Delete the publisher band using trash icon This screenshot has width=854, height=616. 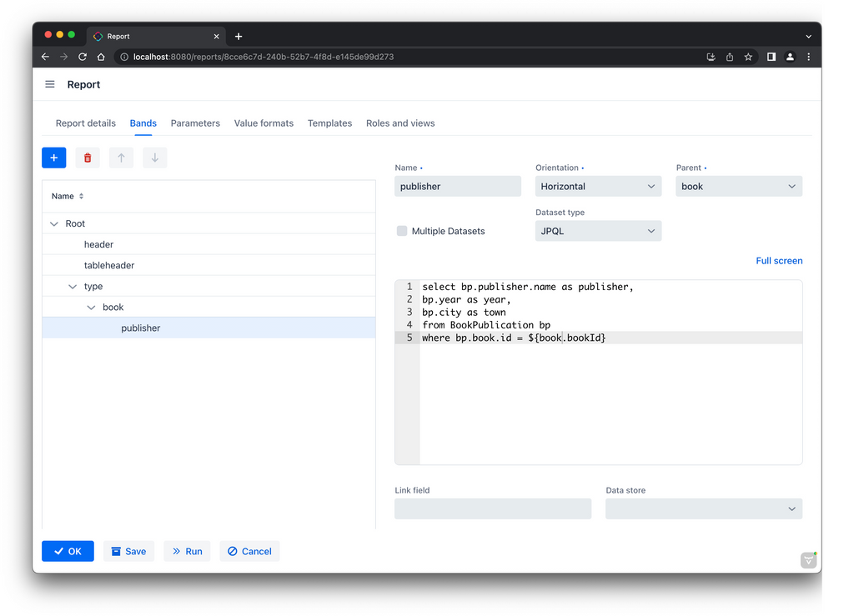[88, 158]
